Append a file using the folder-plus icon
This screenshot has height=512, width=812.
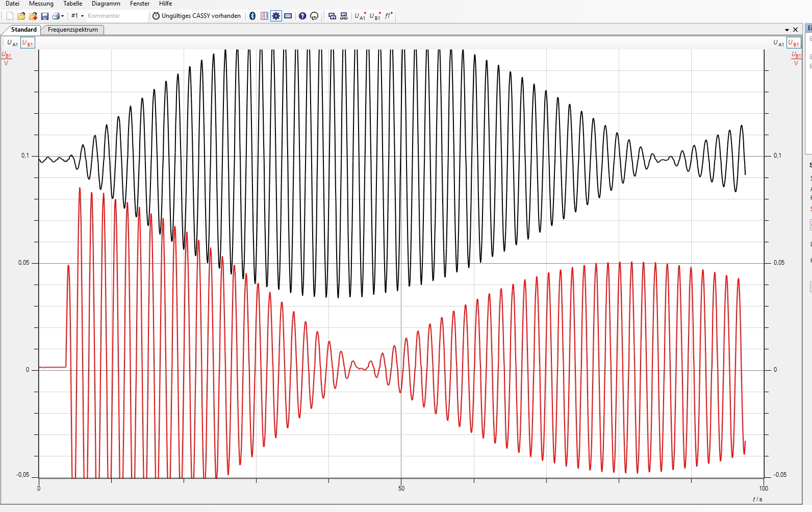tap(33, 16)
